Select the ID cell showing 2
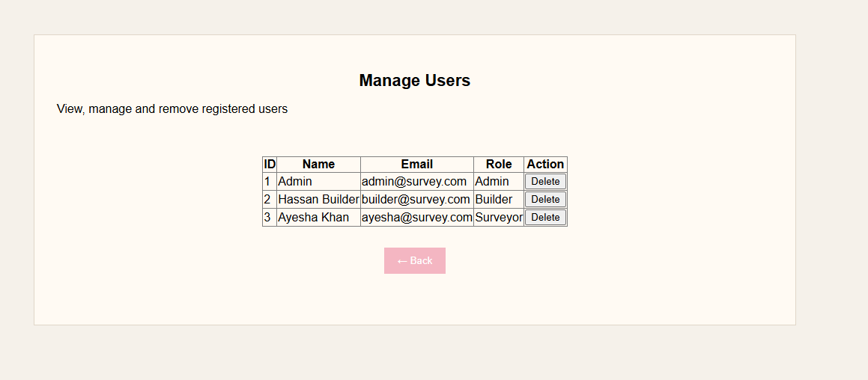Screen dimensions: 868x380 (x=270, y=199)
